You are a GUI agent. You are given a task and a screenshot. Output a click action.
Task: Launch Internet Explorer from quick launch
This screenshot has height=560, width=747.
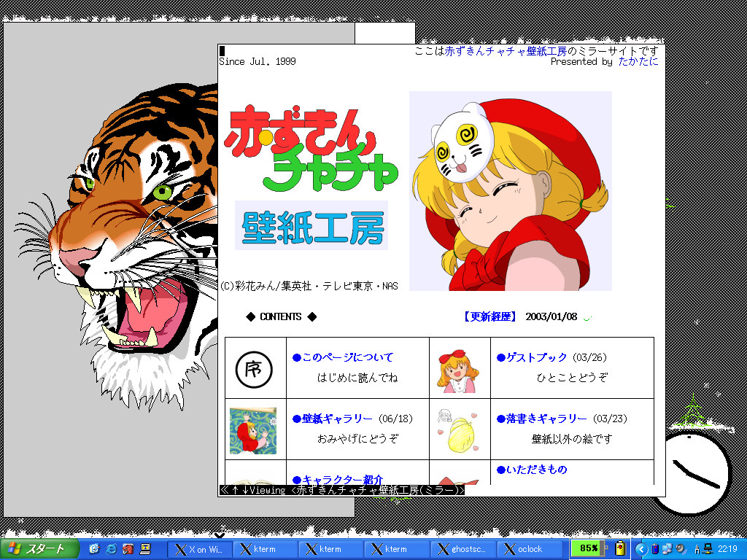coord(111,549)
